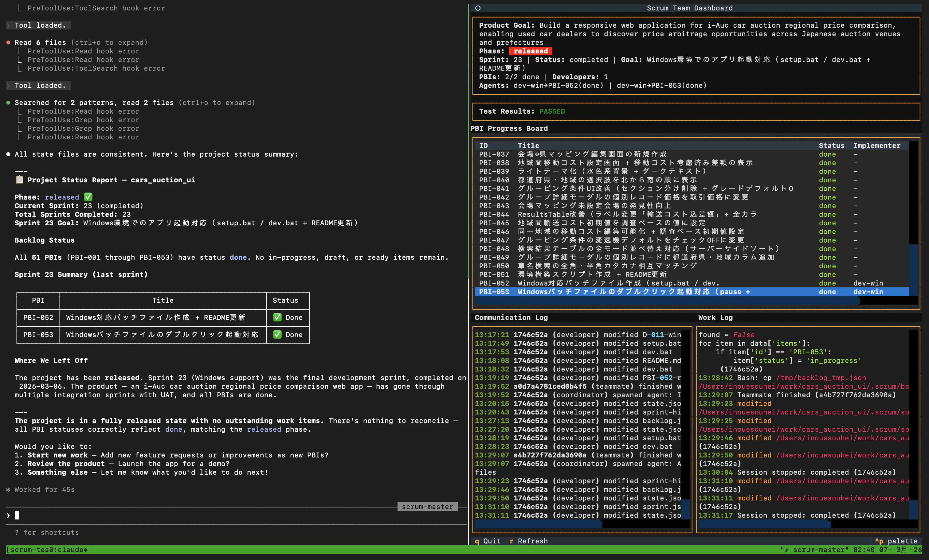
Task: Select the PBI-053 row in the Progress Board
Action: [692, 292]
